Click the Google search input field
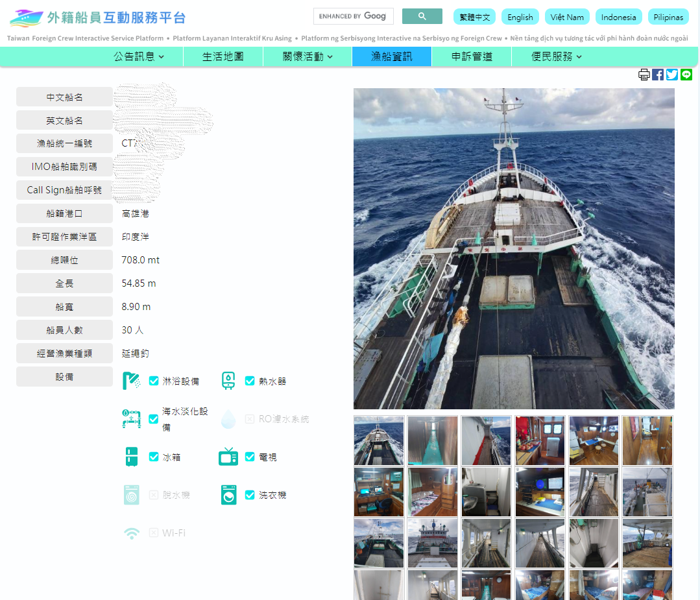 tap(353, 16)
